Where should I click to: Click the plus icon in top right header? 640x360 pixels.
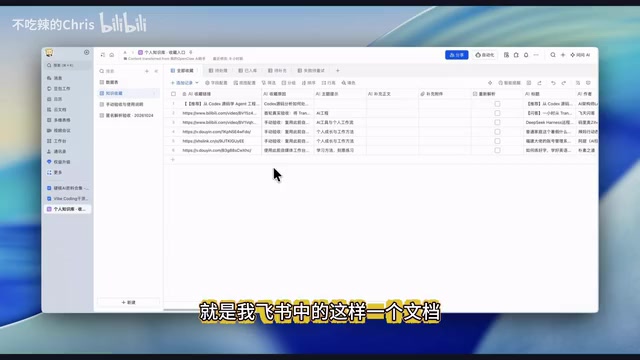click(x=563, y=55)
